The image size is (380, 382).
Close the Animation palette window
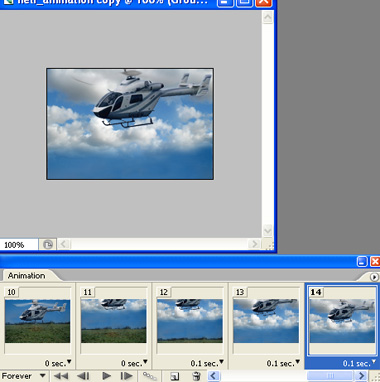[x=375, y=261]
